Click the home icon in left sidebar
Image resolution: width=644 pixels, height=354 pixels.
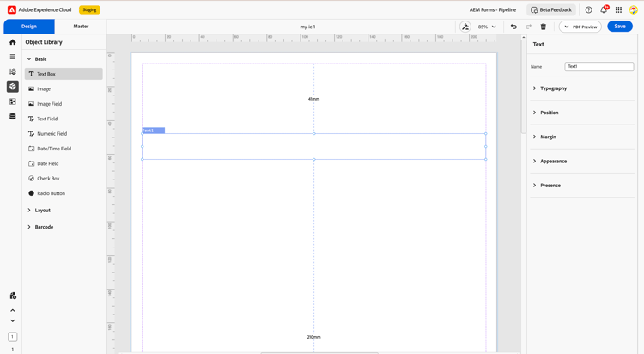coord(13,42)
